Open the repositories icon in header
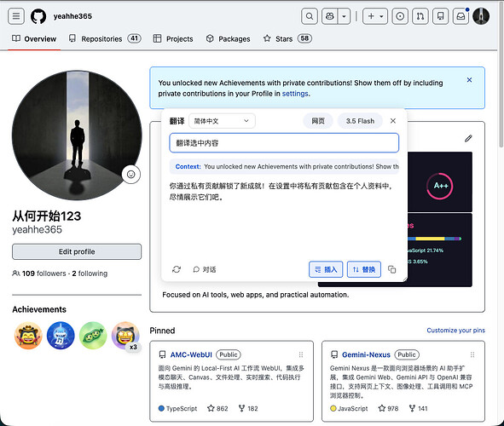The image size is (504, 426). [441, 16]
